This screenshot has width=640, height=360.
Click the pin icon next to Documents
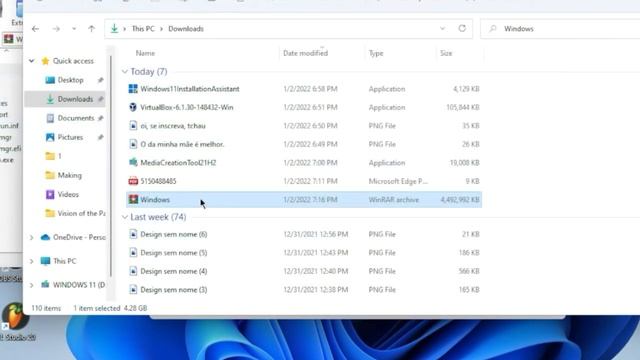tap(100, 118)
